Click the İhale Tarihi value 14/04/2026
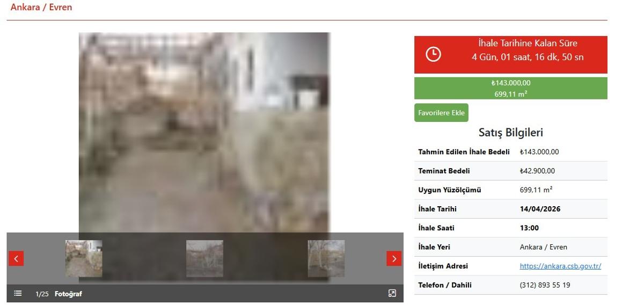Image resolution: width=644 pixels, height=305 pixels. [x=540, y=209]
